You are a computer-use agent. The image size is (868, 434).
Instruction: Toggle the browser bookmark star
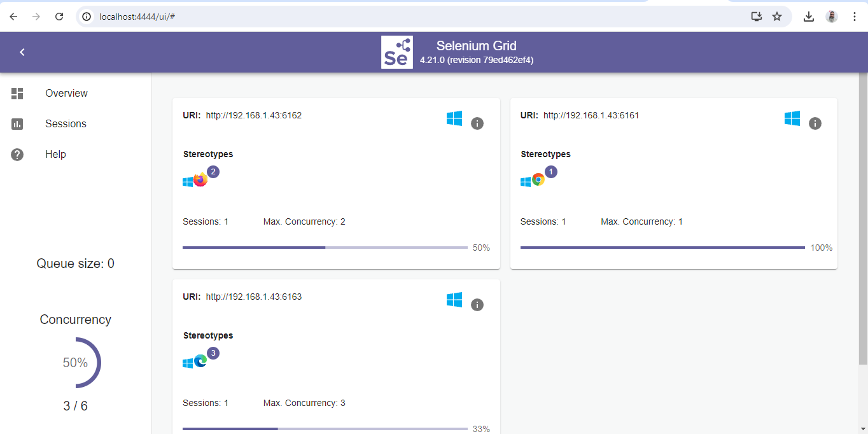(x=777, y=17)
